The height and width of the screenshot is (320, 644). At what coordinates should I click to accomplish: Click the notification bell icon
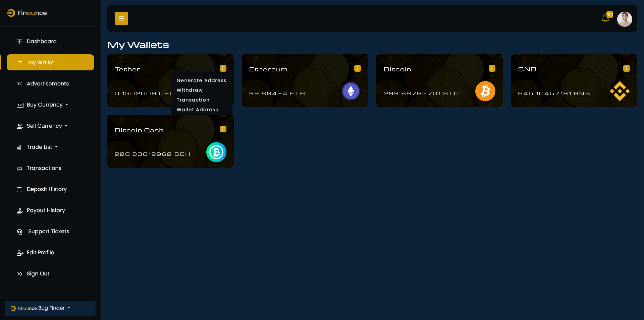605,18
